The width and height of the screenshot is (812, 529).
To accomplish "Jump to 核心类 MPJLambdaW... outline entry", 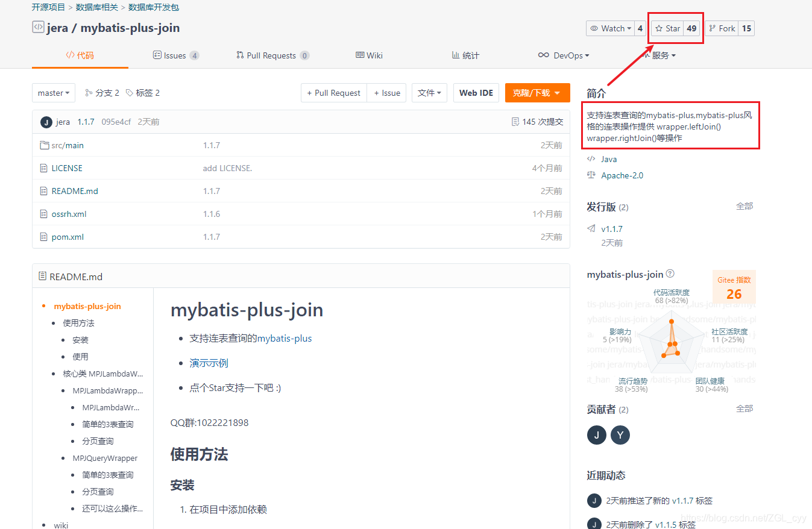I will click(x=103, y=374).
